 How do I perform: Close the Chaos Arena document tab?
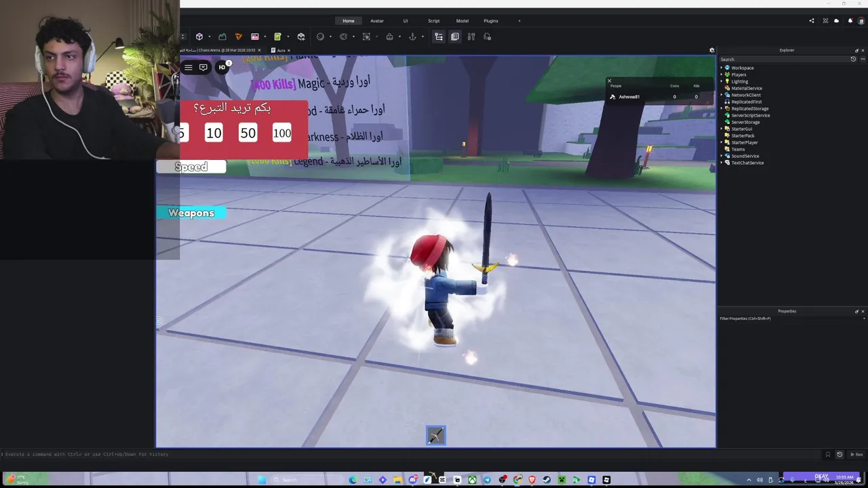point(259,50)
